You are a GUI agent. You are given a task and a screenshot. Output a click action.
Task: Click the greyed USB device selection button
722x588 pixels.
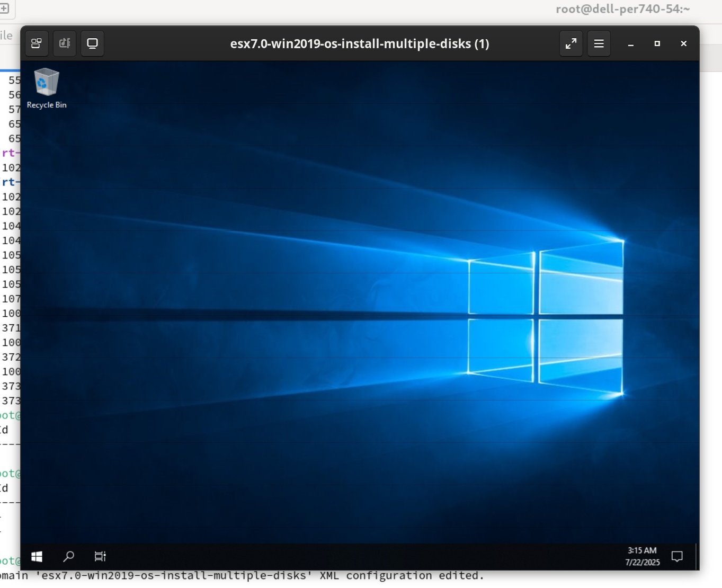[x=65, y=43]
